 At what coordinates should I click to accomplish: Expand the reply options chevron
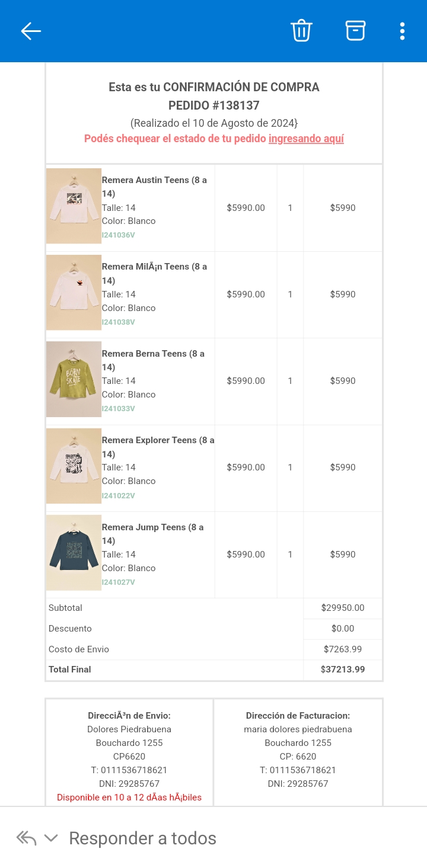point(51,838)
